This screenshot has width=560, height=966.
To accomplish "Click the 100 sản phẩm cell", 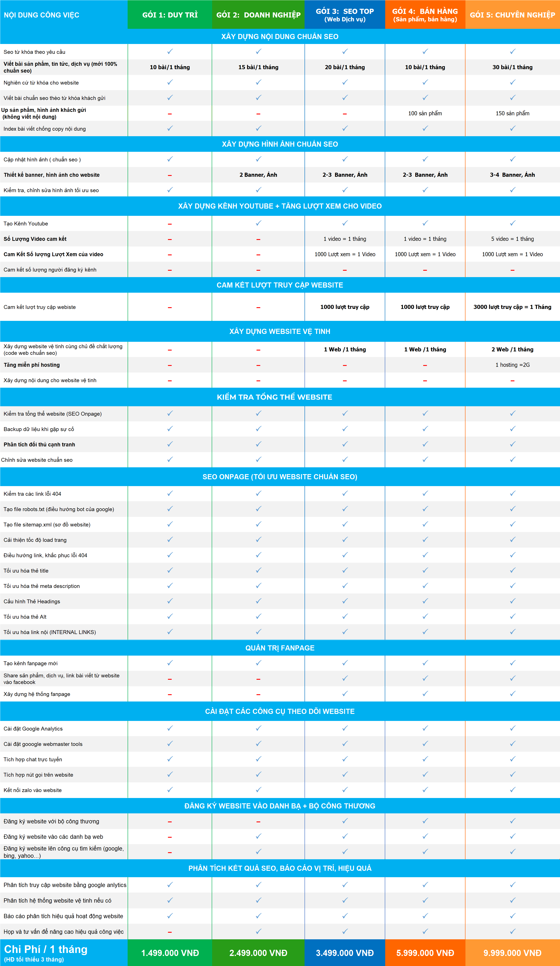I will pos(425,114).
